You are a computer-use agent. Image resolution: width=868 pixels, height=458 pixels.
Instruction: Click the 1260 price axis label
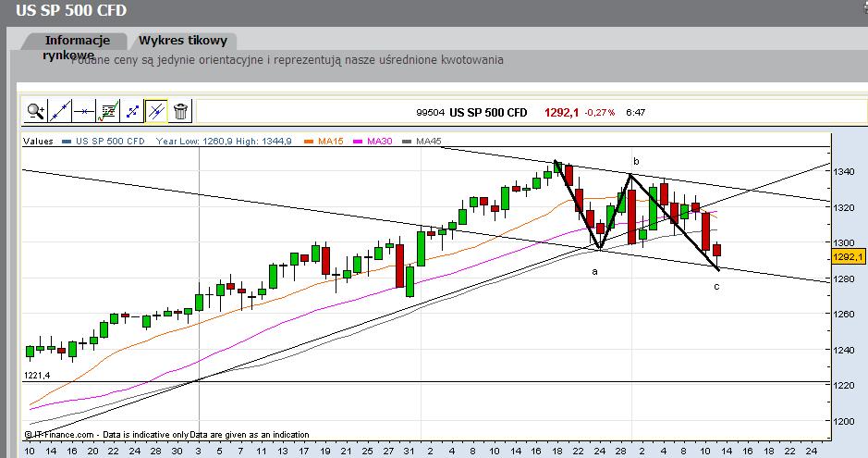(845, 314)
